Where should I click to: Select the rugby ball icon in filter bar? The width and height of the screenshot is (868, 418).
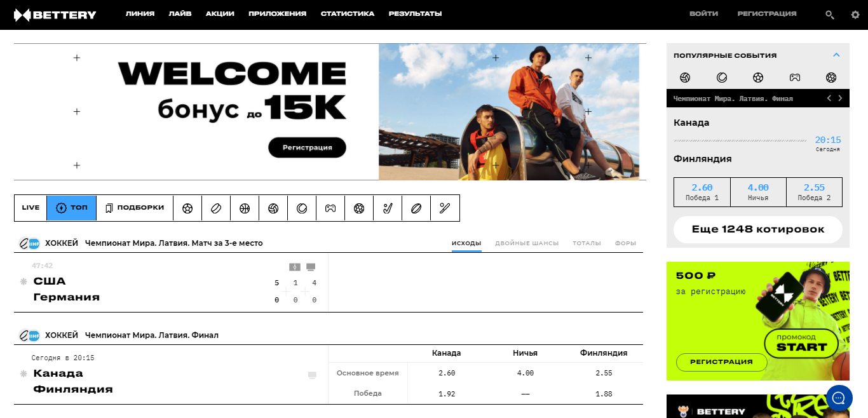416,208
